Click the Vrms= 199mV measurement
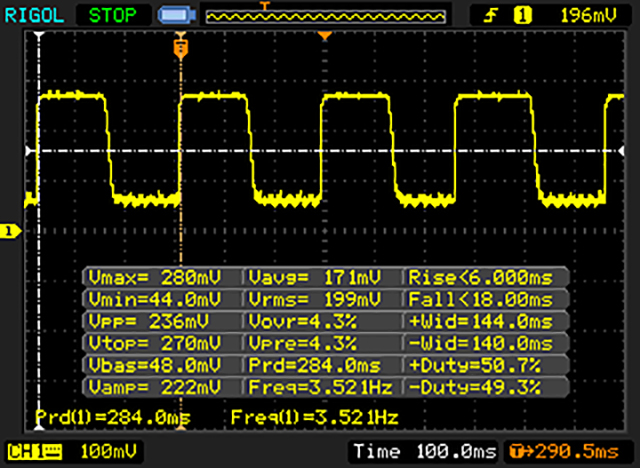The width and height of the screenshot is (640, 468). (315, 300)
